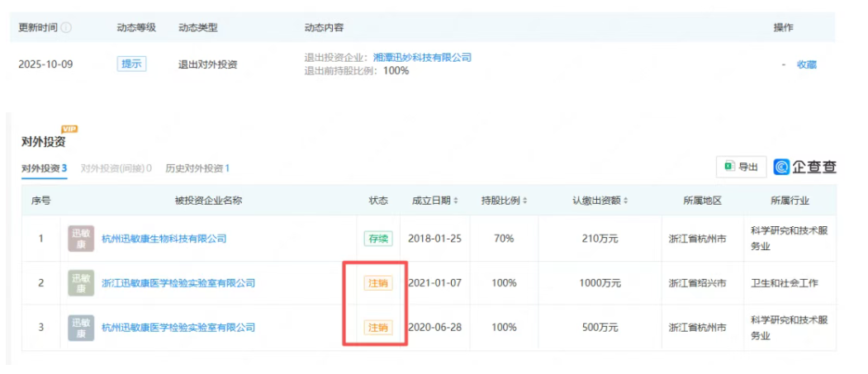
Task: Open 湘潭迅妙科技有限公司 company link
Action: click(422, 58)
